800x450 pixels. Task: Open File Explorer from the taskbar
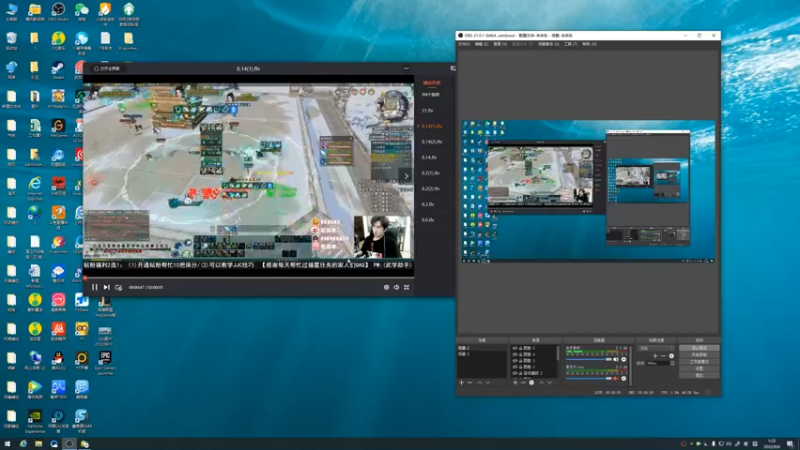coord(38,444)
